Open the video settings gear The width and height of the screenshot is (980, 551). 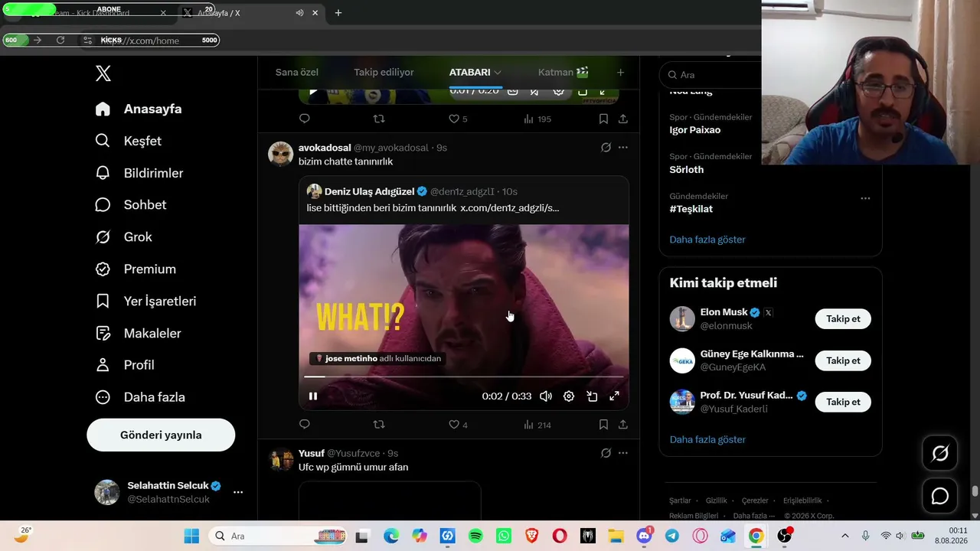coord(569,396)
